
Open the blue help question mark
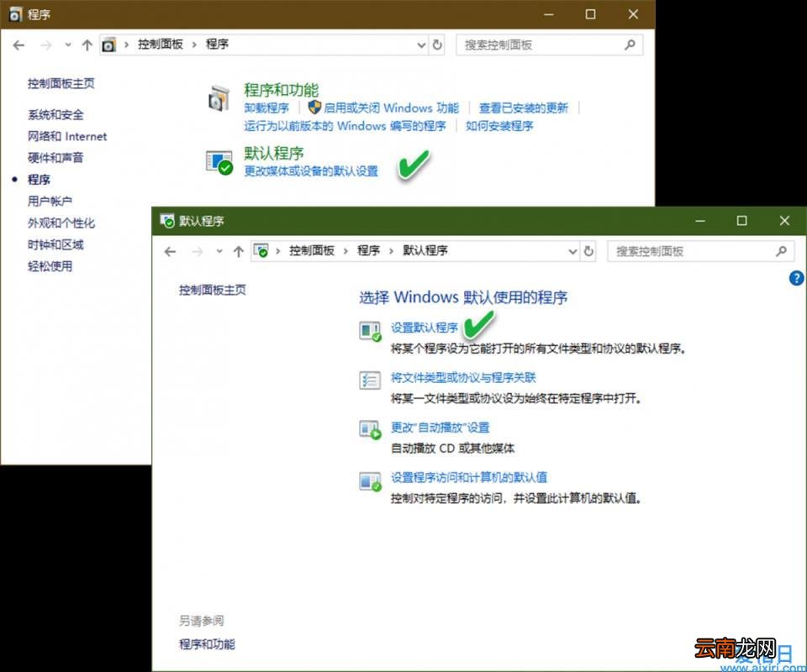point(796,278)
